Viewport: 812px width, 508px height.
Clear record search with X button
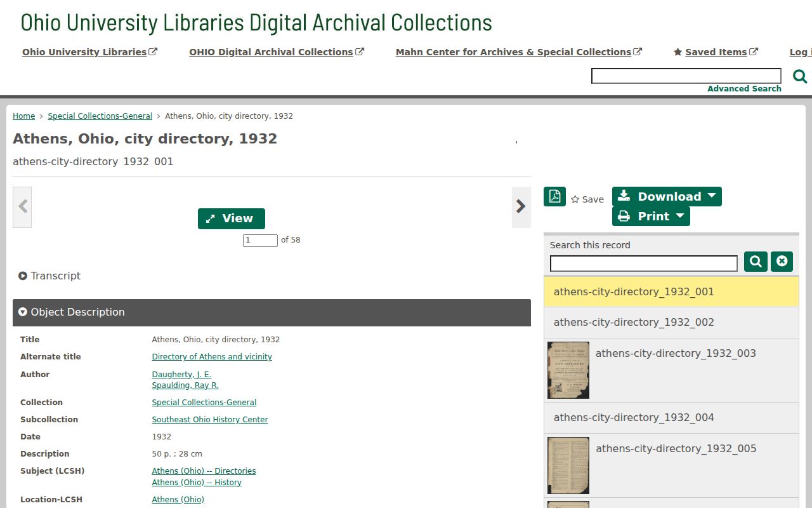coord(782,262)
